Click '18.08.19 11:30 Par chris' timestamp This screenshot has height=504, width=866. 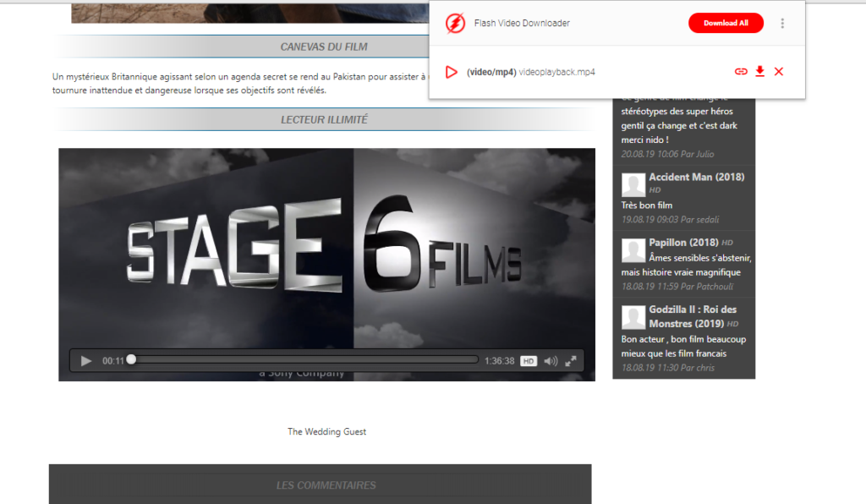pyautogui.click(x=668, y=368)
